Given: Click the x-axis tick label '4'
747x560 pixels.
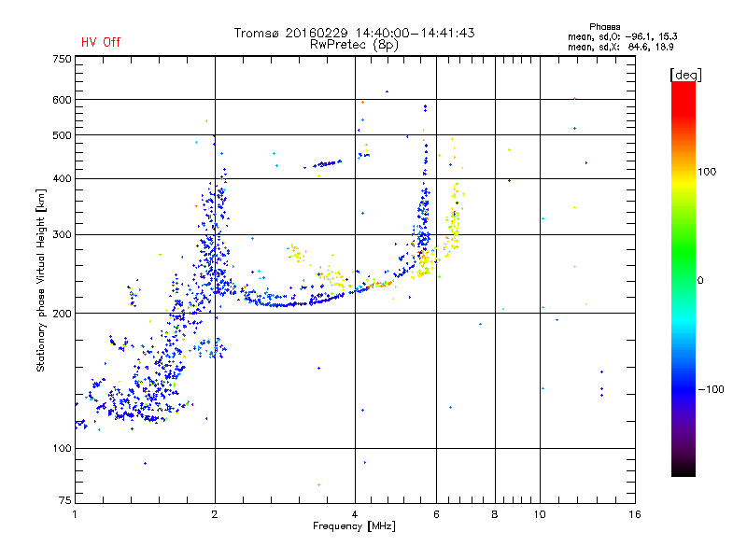Looking at the screenshot, I should [x=355, y=514].
